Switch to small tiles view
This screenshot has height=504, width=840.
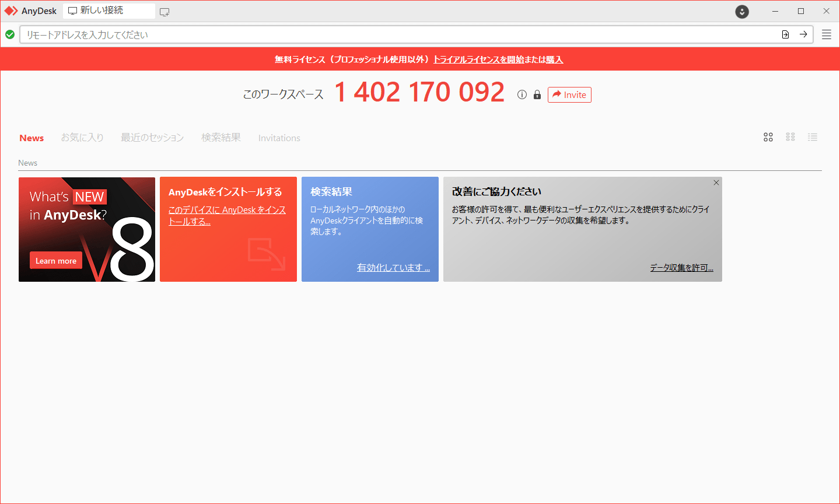coord(790,137)
